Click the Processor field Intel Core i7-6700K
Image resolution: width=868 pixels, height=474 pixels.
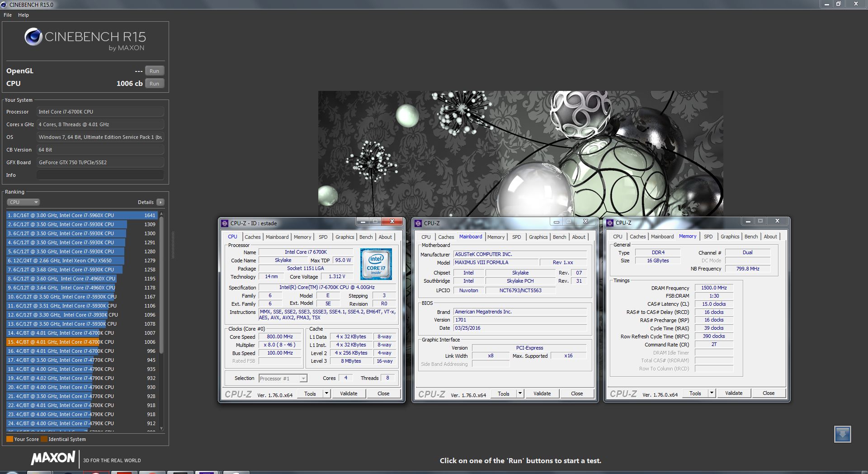[x=100, y=112]
